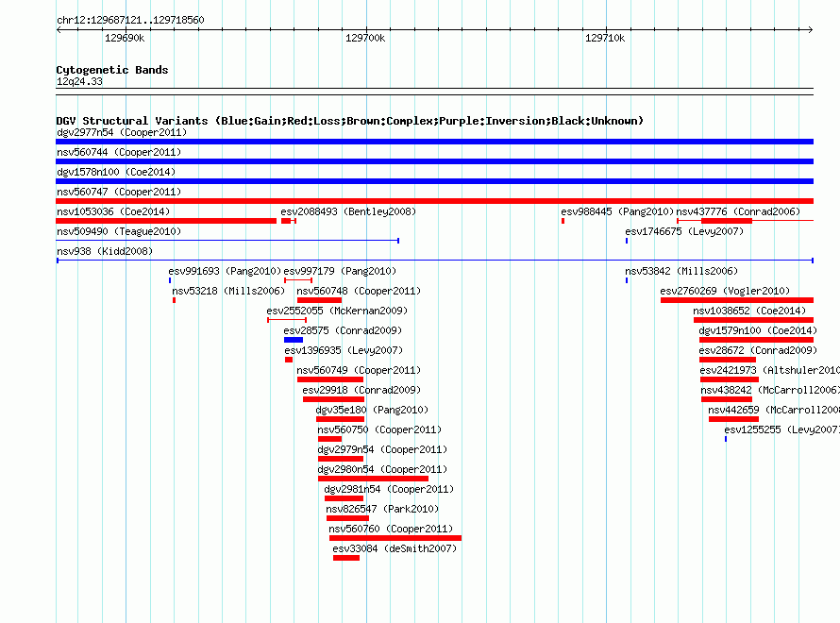This screenshot has height=623, width=840.
Task: Click the 129700k ruler label
Action: [365, 38]
